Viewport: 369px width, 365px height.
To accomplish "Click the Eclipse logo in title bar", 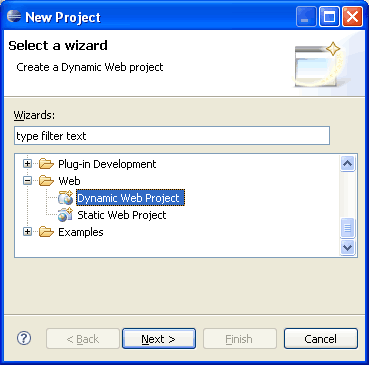I will pyautogui.click(x=14, y=16).
